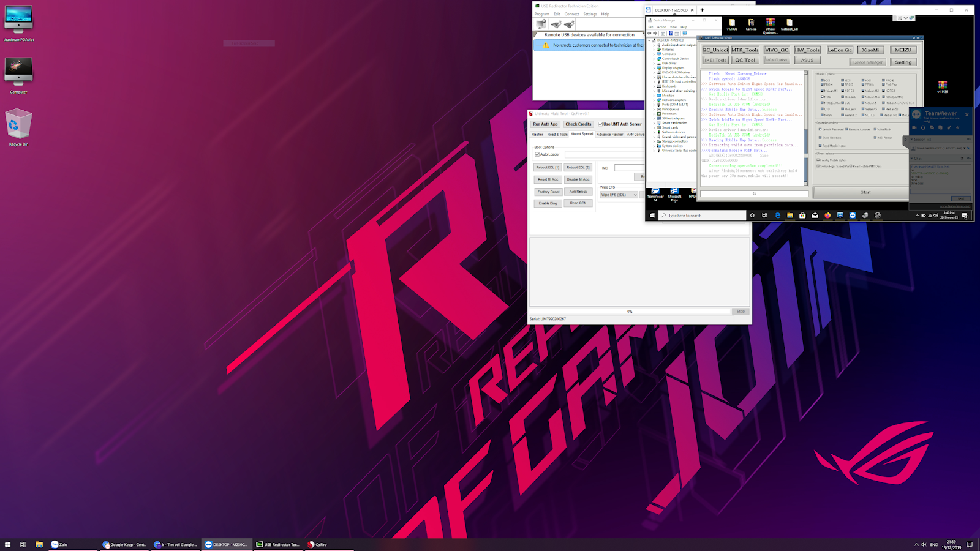Click the TeamViewer video call icon
This screenshot has height=551, width=980.
pyautogui.click(x=914, y=127)
